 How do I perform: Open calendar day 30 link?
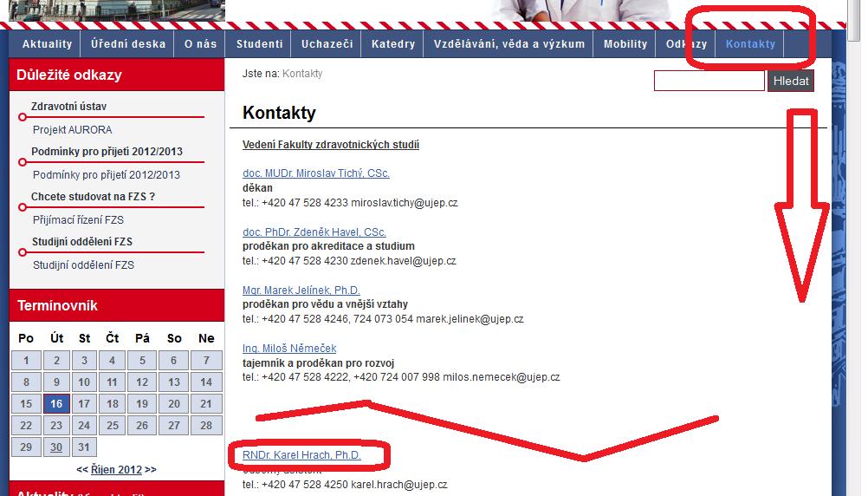56,447
